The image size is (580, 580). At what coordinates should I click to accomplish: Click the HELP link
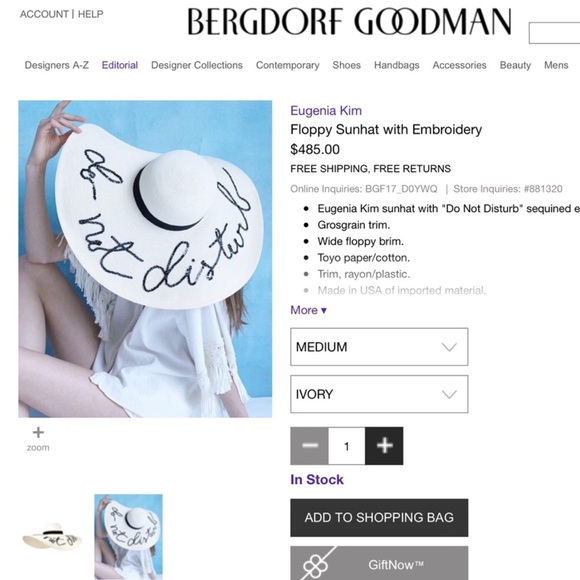91,14
